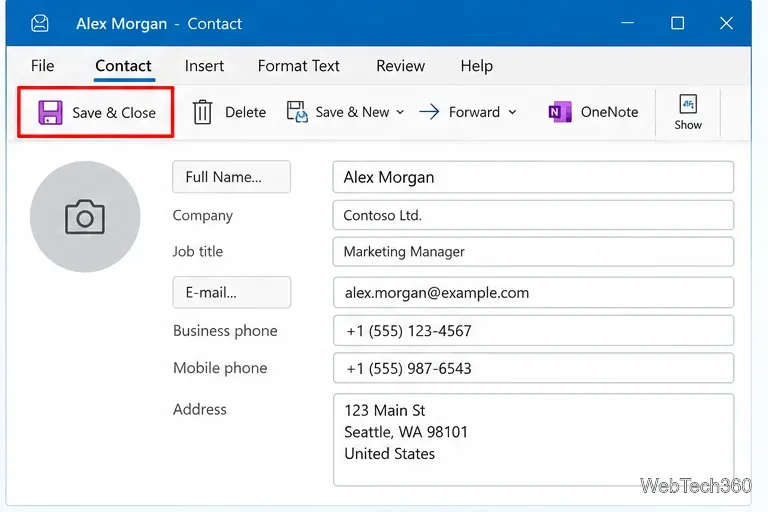Maximize the contact window

(x=677, y=23)
